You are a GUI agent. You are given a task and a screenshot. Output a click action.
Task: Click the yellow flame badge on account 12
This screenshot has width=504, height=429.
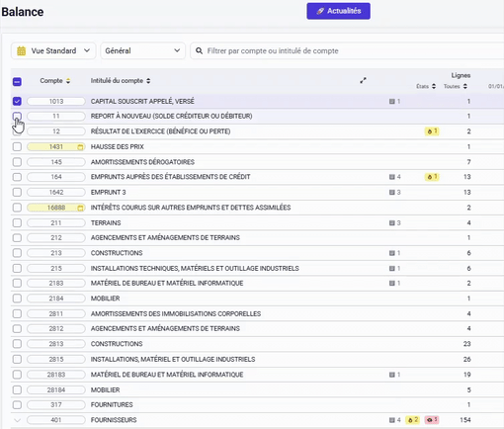(x=432, y=131)
